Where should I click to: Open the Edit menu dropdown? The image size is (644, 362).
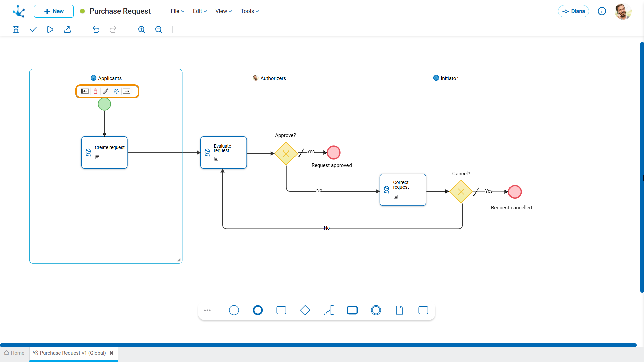200,11
